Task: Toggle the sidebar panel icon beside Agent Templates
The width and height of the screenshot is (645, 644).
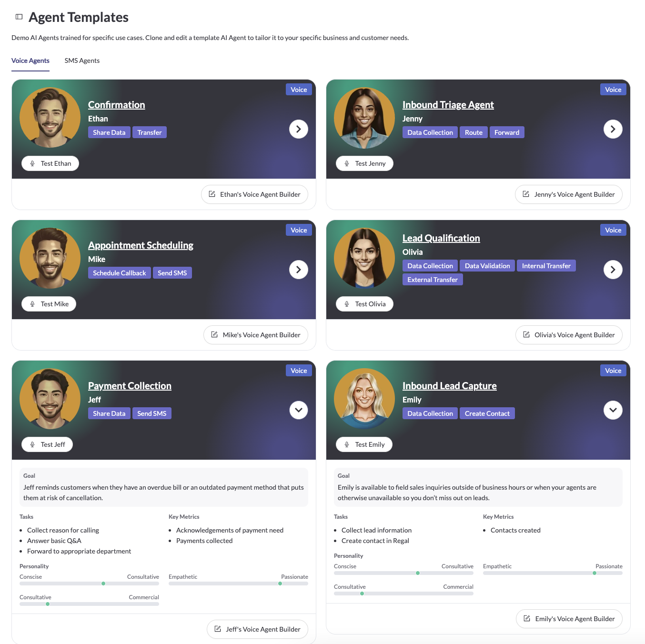Action: 19,17
